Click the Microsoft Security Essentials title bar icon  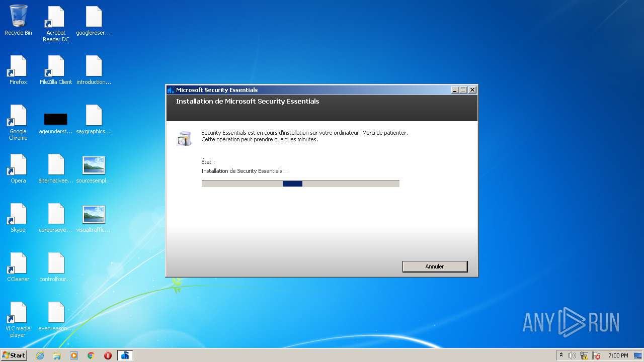pos(171,90)
